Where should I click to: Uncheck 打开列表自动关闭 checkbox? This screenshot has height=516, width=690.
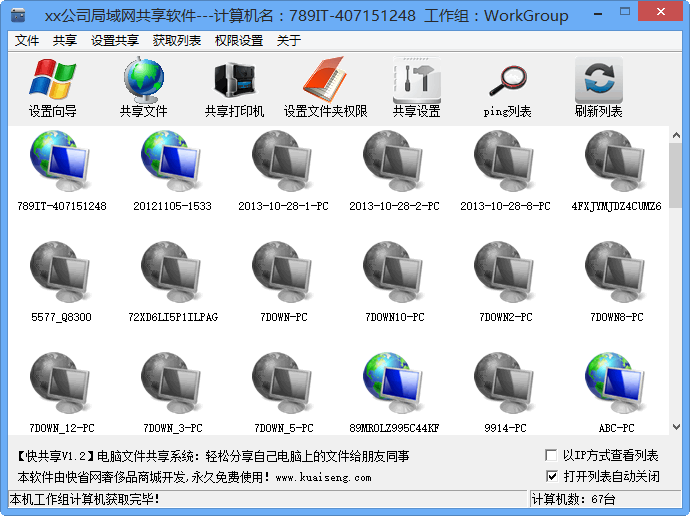pos(551,476)
